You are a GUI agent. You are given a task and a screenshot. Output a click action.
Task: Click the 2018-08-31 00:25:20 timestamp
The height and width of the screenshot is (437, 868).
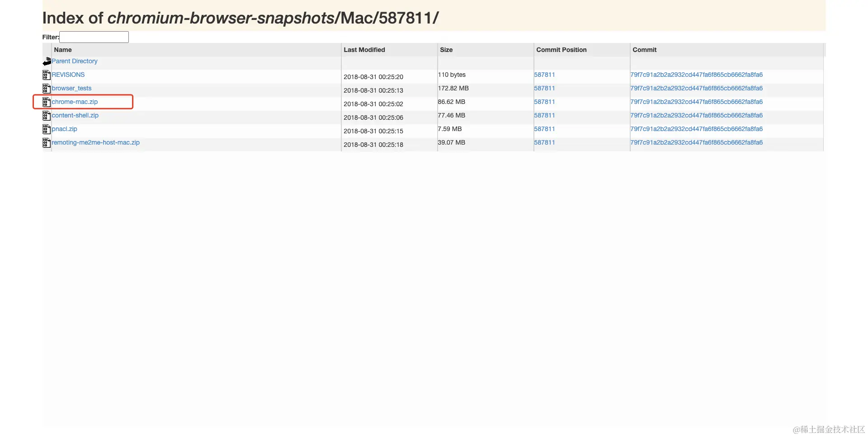[x=373, y=77]
